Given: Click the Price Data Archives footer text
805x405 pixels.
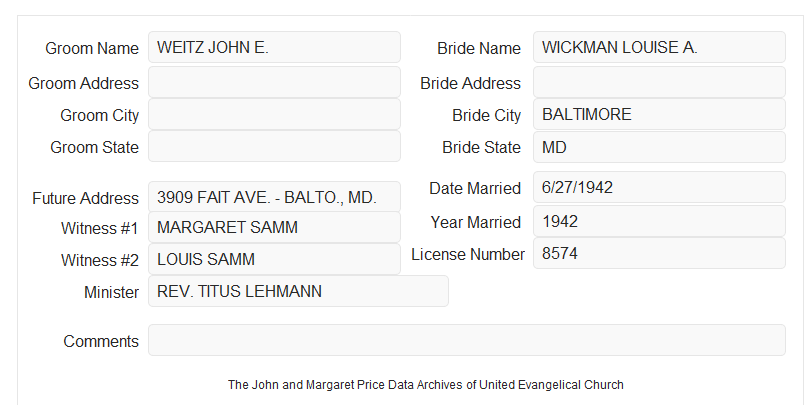Looking at the screenshot, I should (426, 385).
